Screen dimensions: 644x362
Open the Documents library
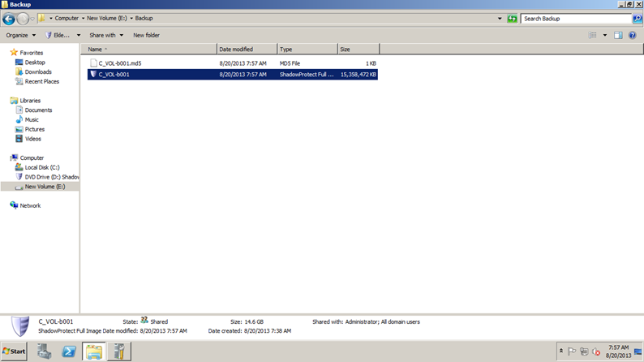(x=38, y=110)
